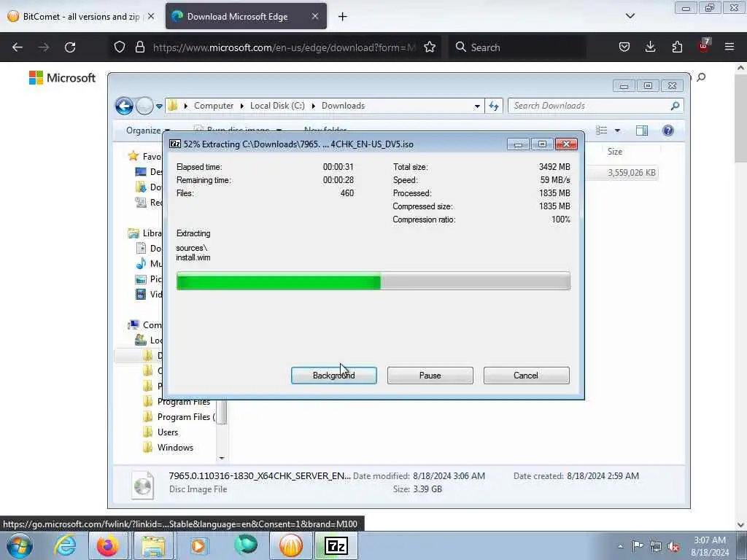
Task: Open network tray icon
Action: click(656, 546)
